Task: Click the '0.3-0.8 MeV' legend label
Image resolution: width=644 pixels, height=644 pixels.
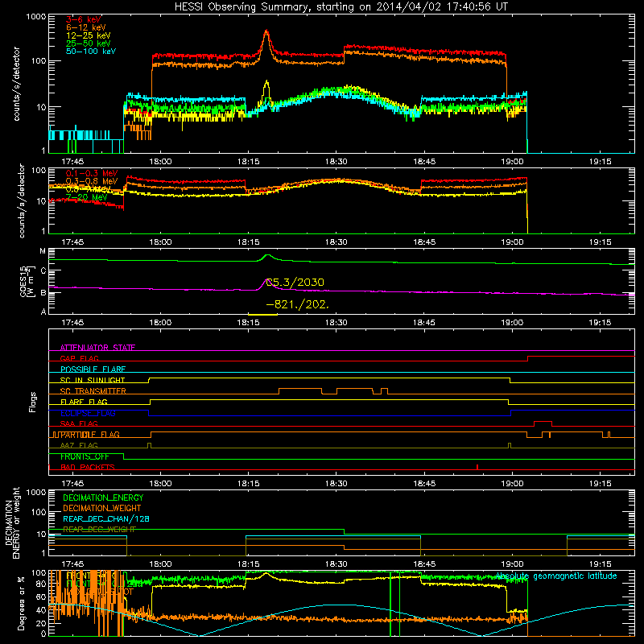Action: click(92, 181)
